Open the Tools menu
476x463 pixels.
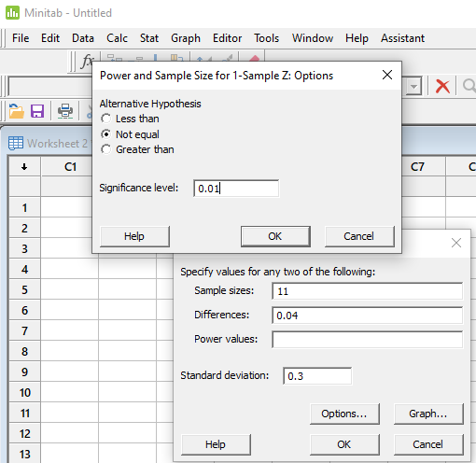click(266, 38)
